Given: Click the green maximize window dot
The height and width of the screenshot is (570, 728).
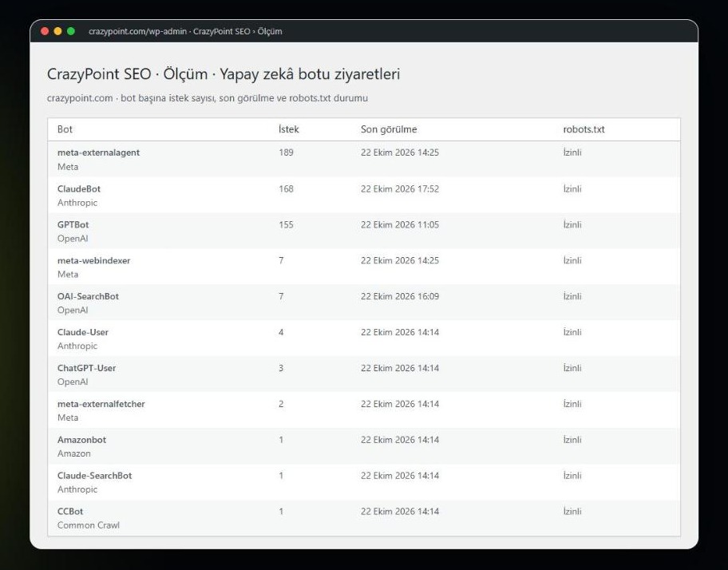Looking at the screenshot, I should pos(71,31).
